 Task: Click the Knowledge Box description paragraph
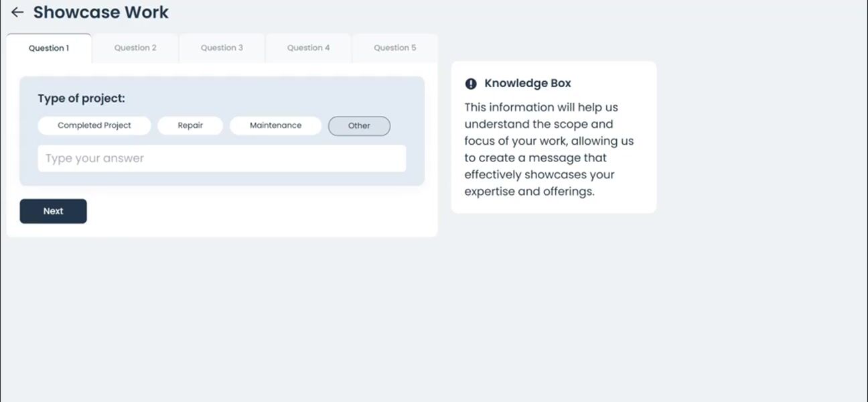(x=549, y=149)
